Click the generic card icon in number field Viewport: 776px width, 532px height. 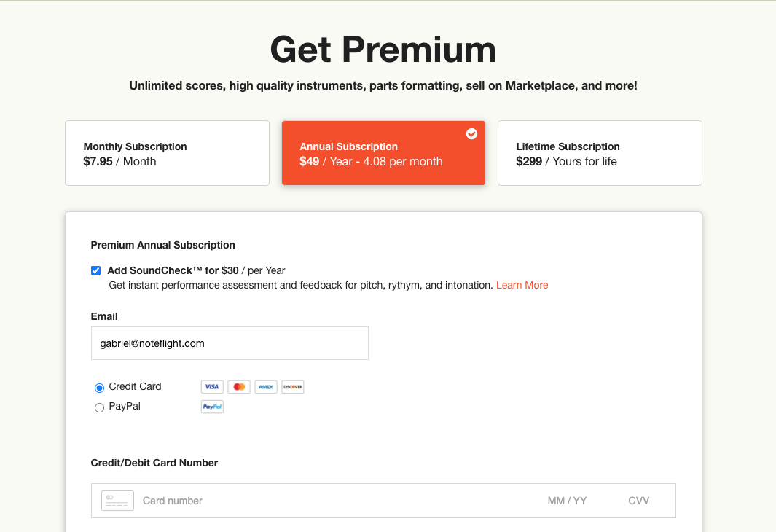coord(117,501)
